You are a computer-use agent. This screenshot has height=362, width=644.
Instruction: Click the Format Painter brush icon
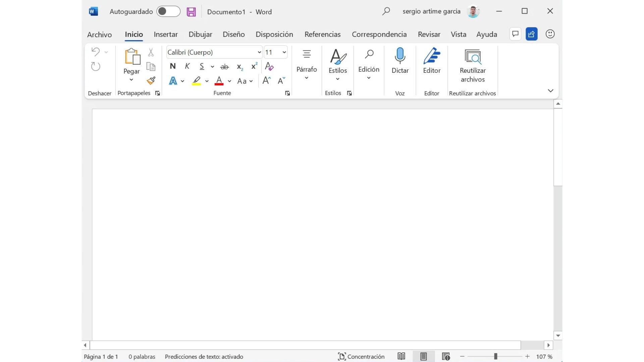151,80
